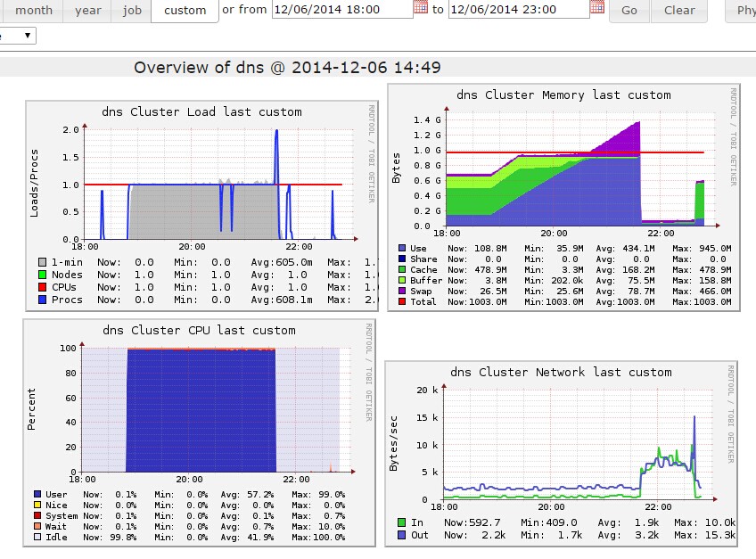The image size is (756, 559).
Task: Click the Go button
Action: (x=629, y=11)
